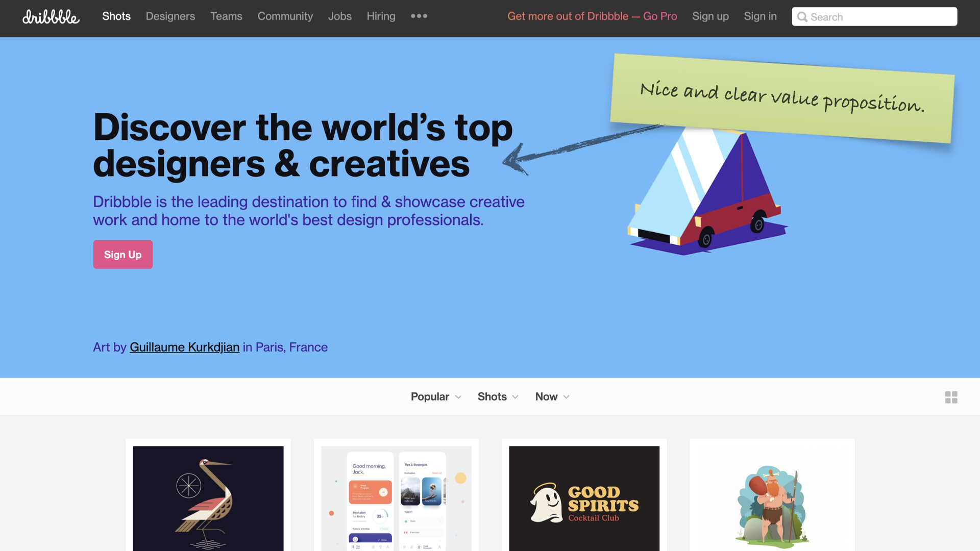Open the three-dots more menu

coord(419,16)
